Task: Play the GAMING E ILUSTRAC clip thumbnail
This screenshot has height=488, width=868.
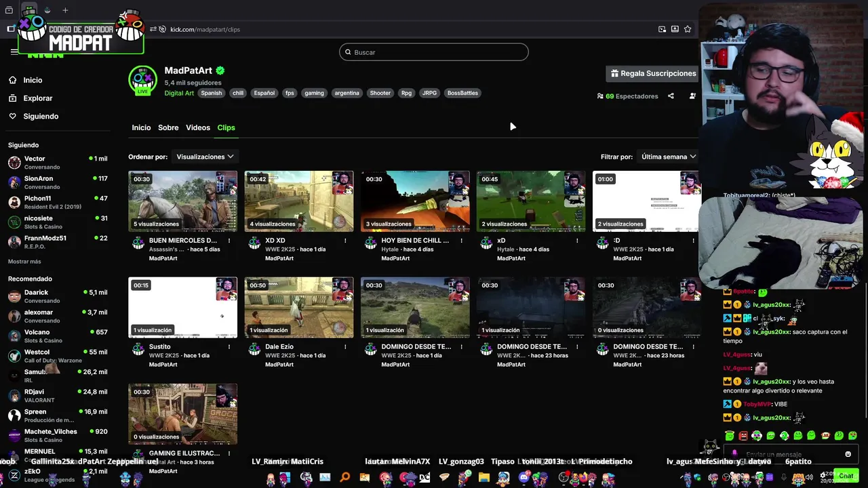Action: tap(182, 414)
